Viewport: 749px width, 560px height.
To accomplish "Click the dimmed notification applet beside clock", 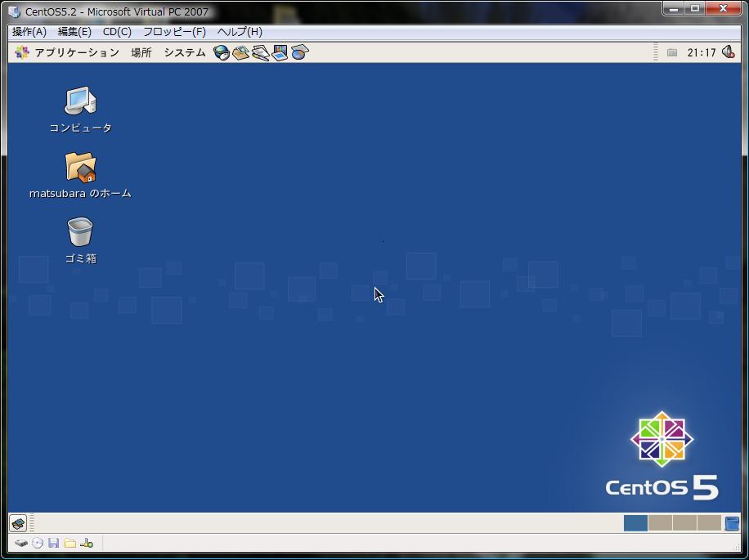I will click(672, 52).
